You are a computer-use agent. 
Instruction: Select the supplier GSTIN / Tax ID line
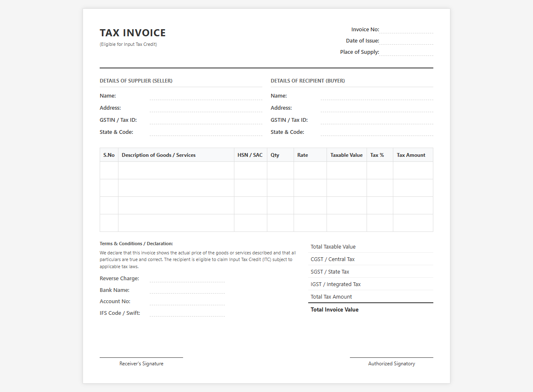pyautogui.click(x=206, y=120)
